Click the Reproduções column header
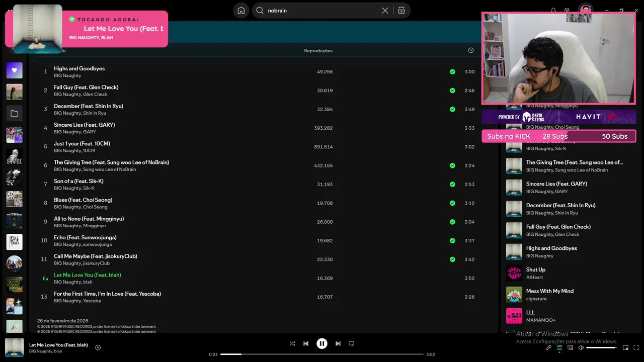The image size is (644, 362). [318, 51]
